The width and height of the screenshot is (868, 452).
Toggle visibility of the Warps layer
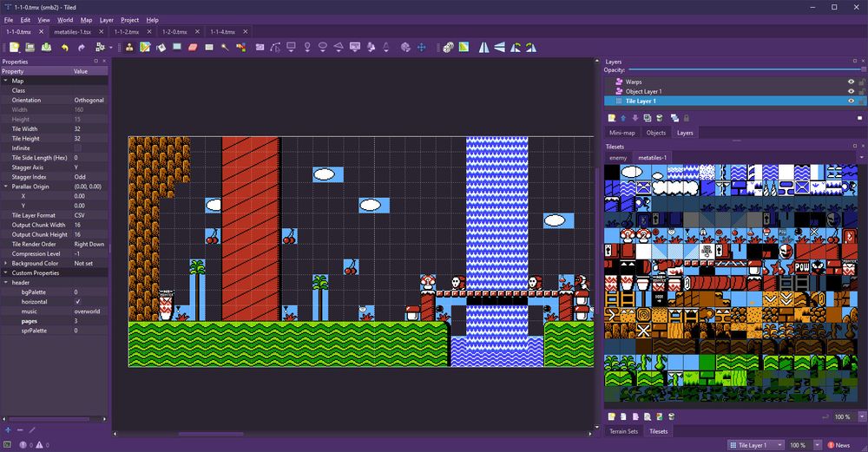tap(852, 82)
